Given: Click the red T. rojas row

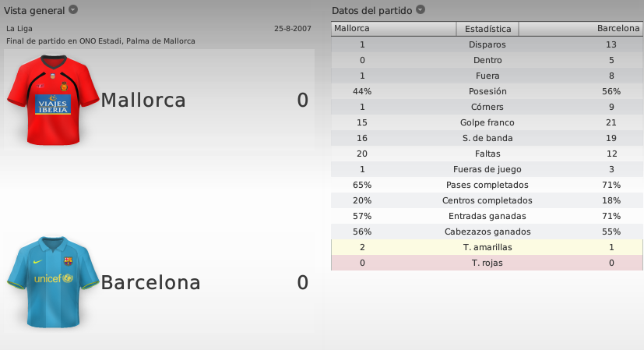Looking at the screenshot, I should (487, 263).
